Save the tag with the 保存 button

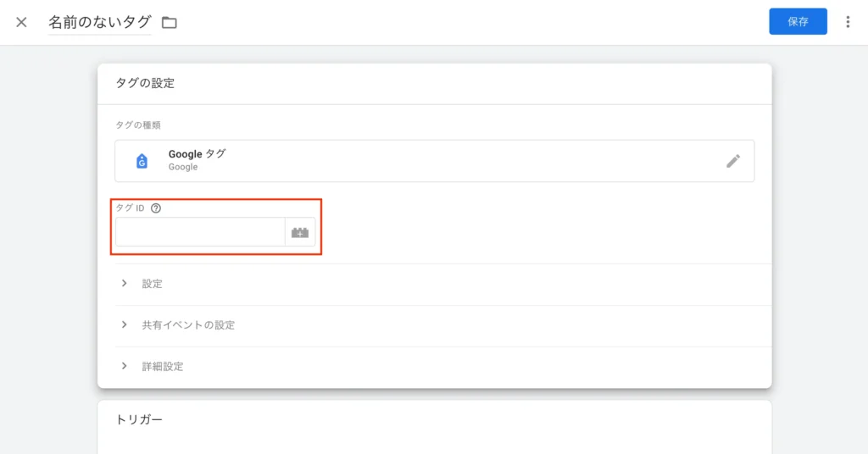click(798, 21)
